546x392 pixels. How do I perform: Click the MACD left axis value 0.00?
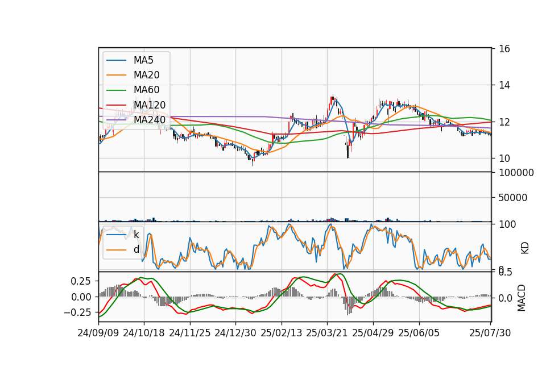coord(81,297)
